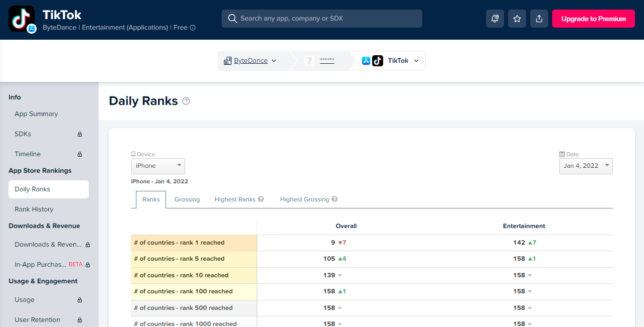Go to App Summary in sidebar
Image resolution: width=644 pixels, height=327 pixels.
(x=36, y=114)
